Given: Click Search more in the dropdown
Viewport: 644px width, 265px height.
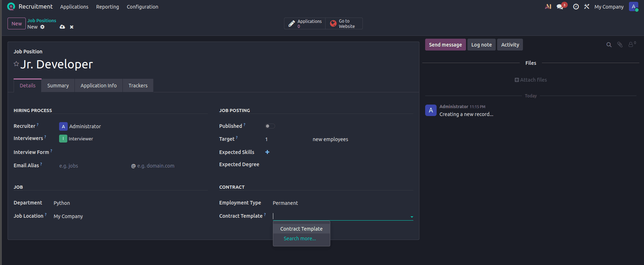Looking at the screenshot, I should (x=300, y=238).
